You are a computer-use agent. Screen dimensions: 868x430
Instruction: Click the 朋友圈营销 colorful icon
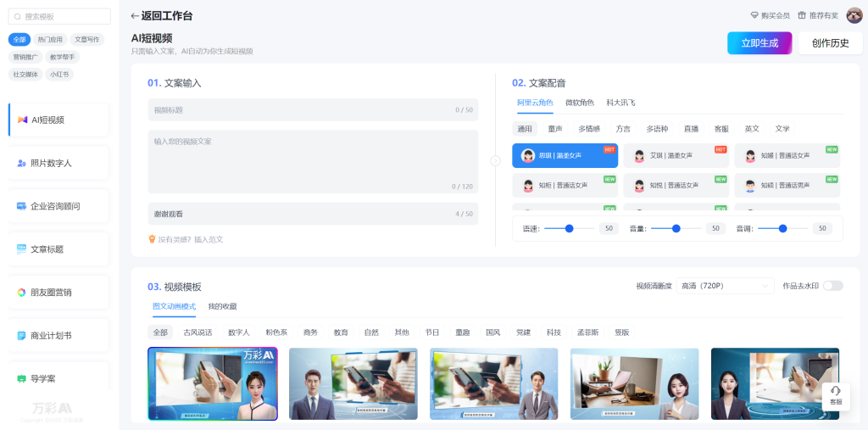pos(21,293)
